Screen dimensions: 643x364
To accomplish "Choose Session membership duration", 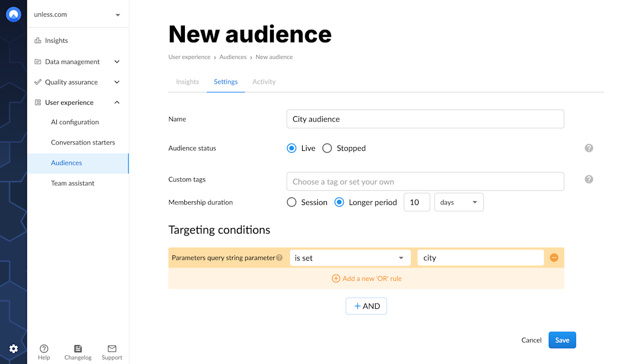I will pyautogui.click(x=291, y=202).
